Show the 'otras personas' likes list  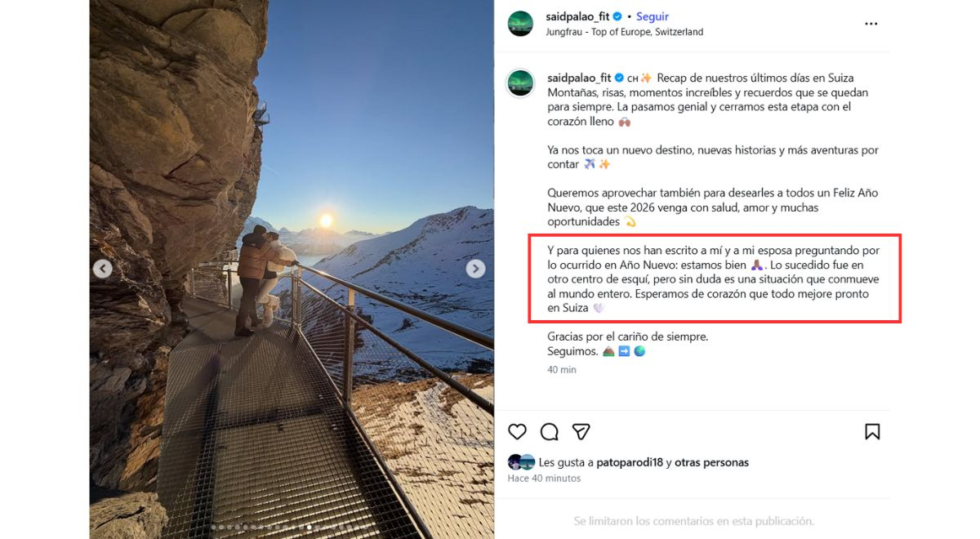tap(711, 462)
